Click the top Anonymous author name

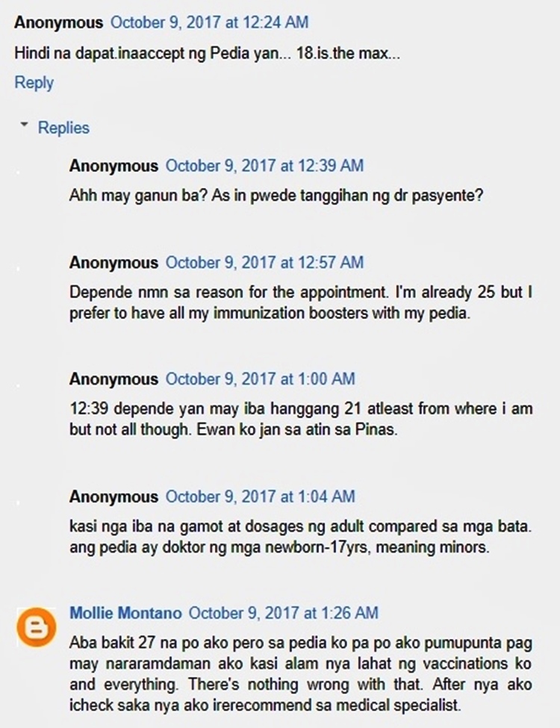[x=58, y=22]
